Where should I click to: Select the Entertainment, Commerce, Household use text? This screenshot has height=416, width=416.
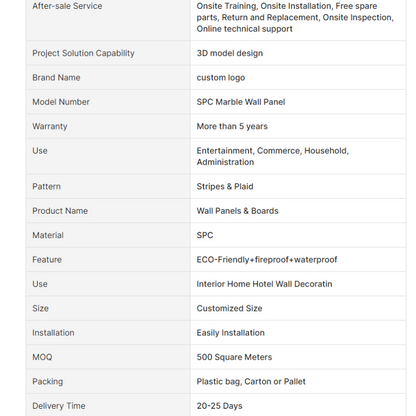pos(273,156)
